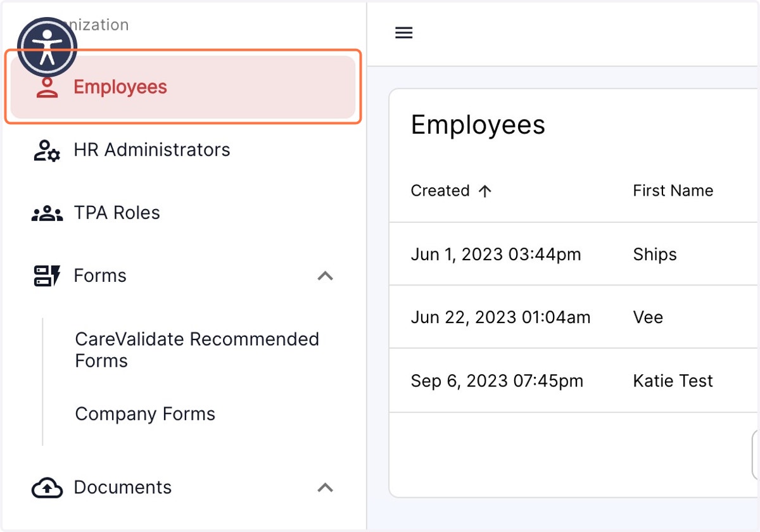The height and width of the screenshot is (532, 760).
Task: Click the Employees page heading
Action: click(x=478, y=125)
